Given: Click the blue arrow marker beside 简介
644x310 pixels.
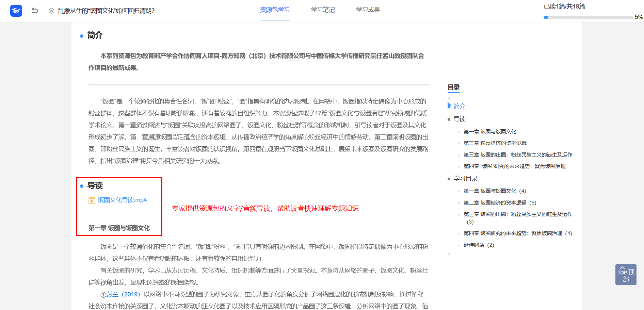Looking at the screenshot, I should 449,106.
